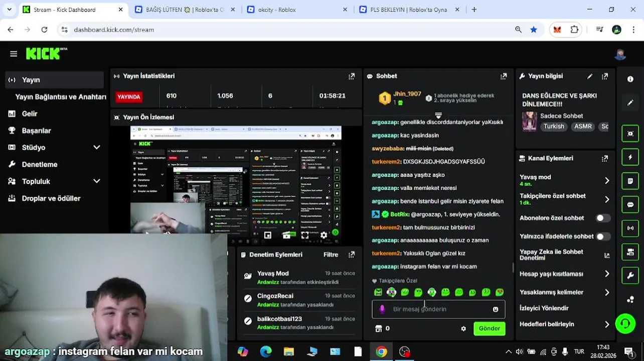Screen dimensions: 644x361
Task: Click the pencil icon in right sidebar
Action: [x=630, y=103]
